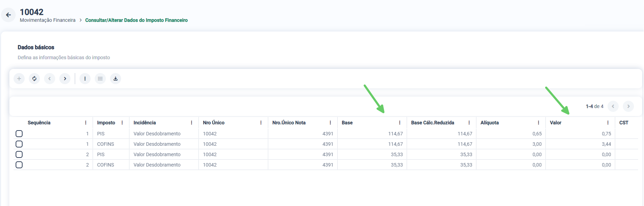The height and width of the screenshot is (206, 644).
Task: Sort by the Base column header
Action: [x=347, y=123]
